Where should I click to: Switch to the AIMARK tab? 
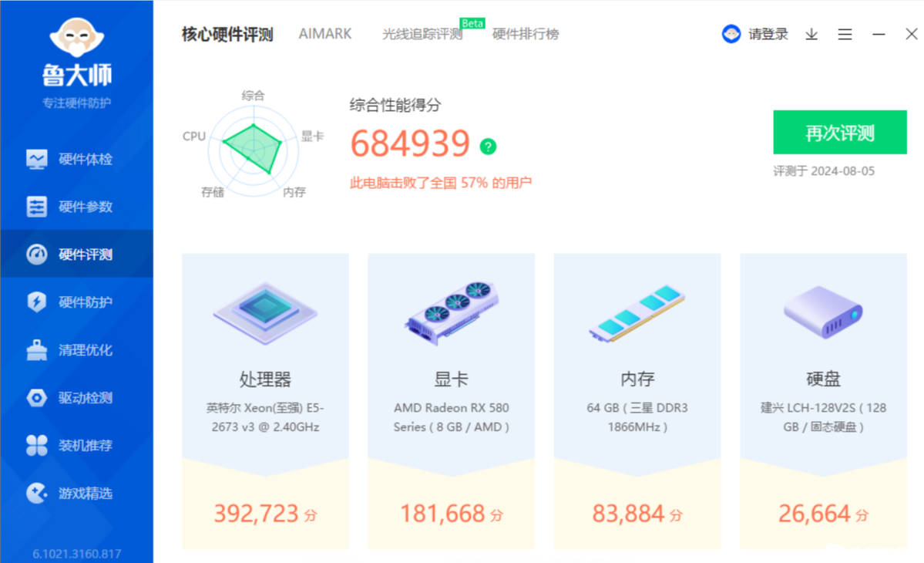pyautogui.click(x=324, y=34)
